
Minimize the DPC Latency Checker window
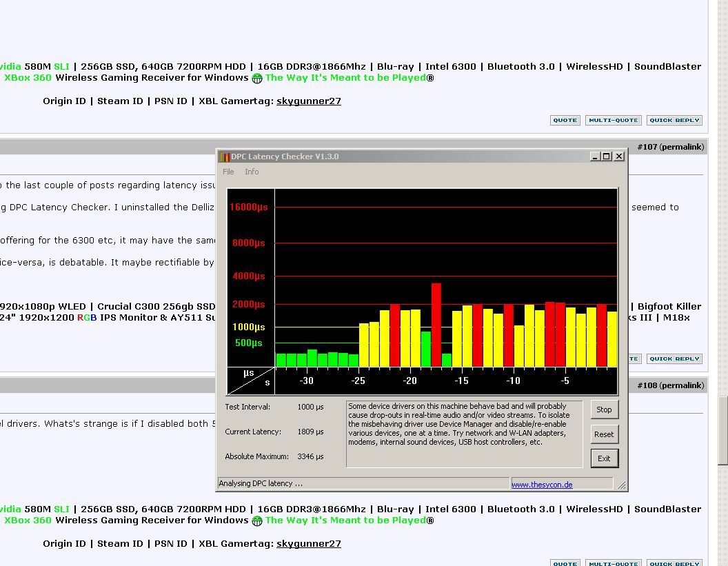click(x=595, y=156)
